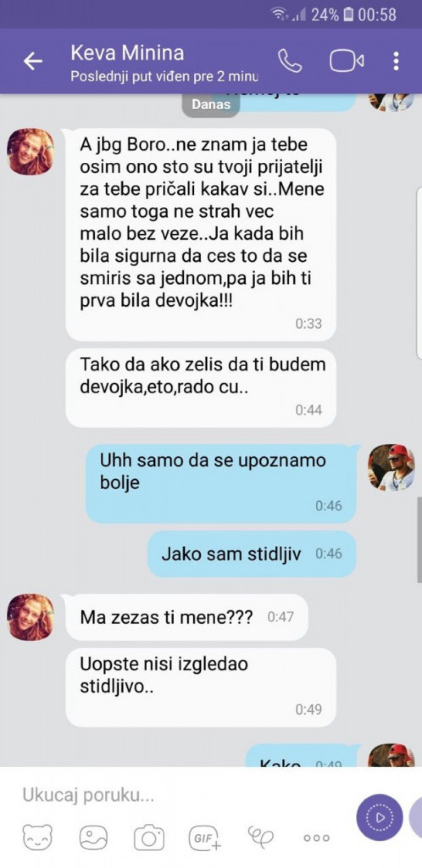This screenshot has width=422, height=868.
Task: Tap the 'Tako da ako zelis' message bubble
Action: click(x=201, y=388)
